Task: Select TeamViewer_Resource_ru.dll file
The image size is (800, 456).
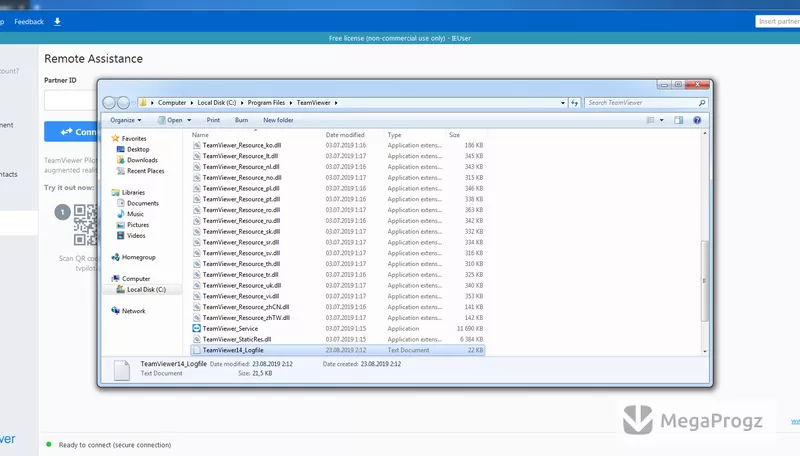Action: click(241, 221)
